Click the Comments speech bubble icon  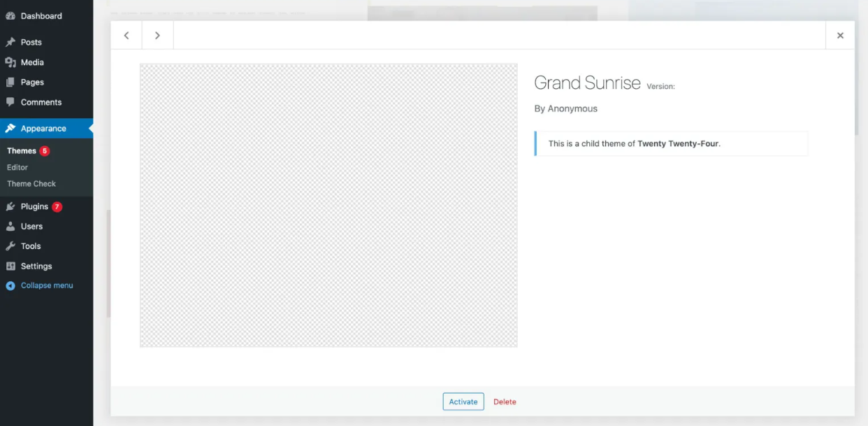click(10, 102)
